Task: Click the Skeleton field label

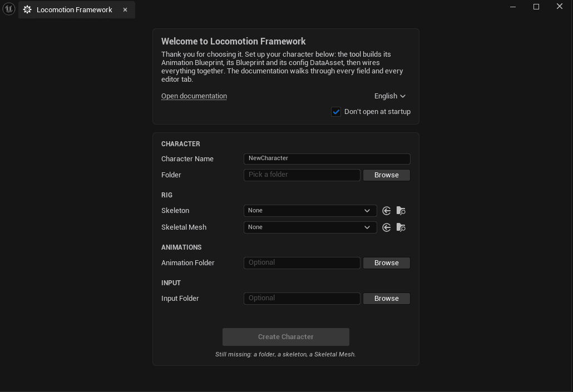Action: (175, 211)
